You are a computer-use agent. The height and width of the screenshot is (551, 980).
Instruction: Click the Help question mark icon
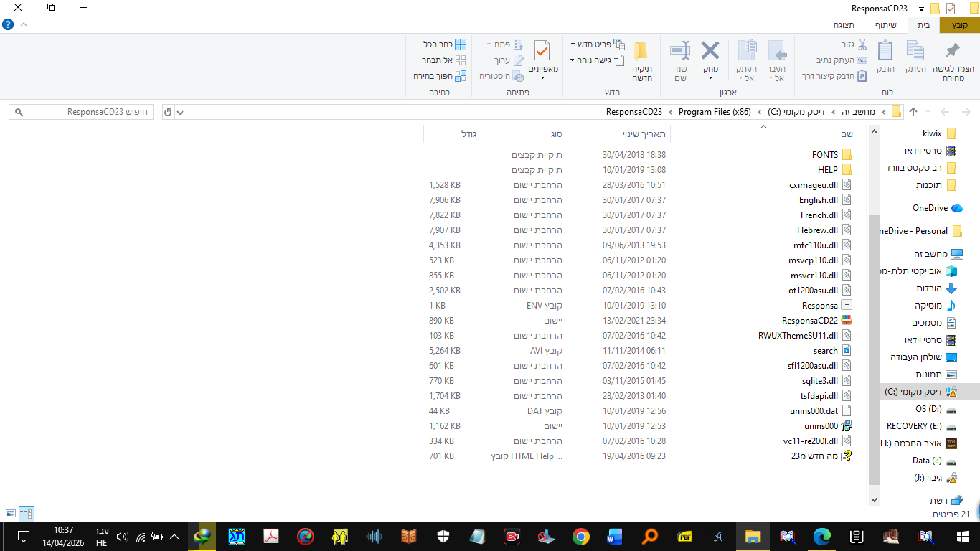point(8,24)
